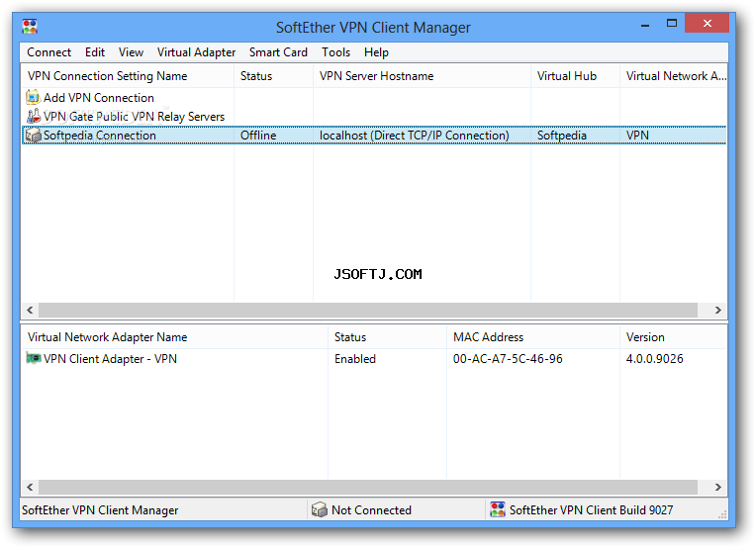Click the MAC address 00-AC-A7-5C-46-96

tap(508, 359)
